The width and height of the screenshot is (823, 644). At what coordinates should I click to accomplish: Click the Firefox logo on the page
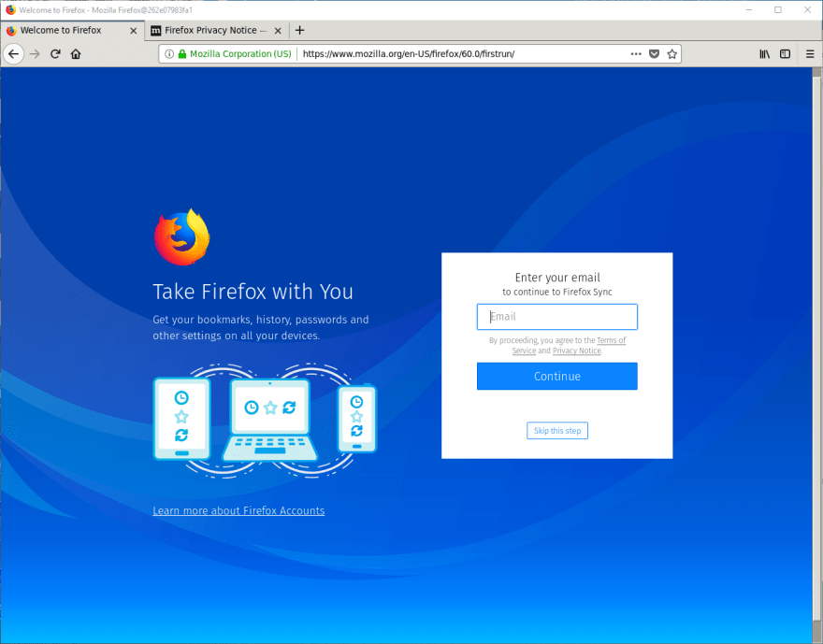pos(182,236)
